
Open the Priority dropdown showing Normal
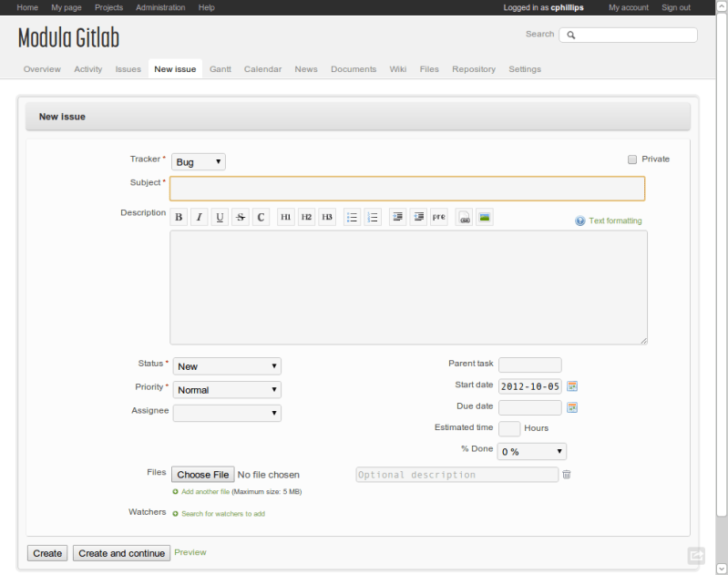(x=227, y=390)
